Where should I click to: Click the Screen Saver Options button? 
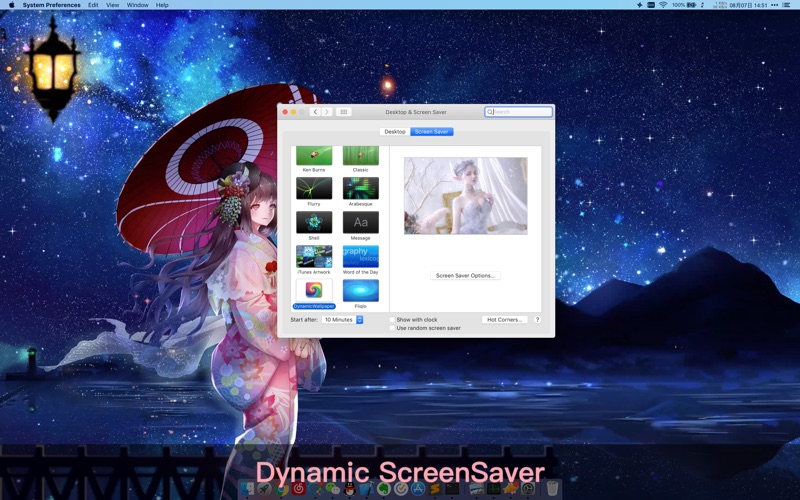tap(466, 275)
